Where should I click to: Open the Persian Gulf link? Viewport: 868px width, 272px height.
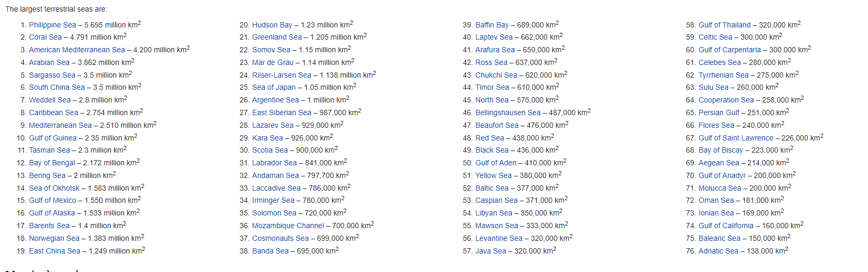719,113
